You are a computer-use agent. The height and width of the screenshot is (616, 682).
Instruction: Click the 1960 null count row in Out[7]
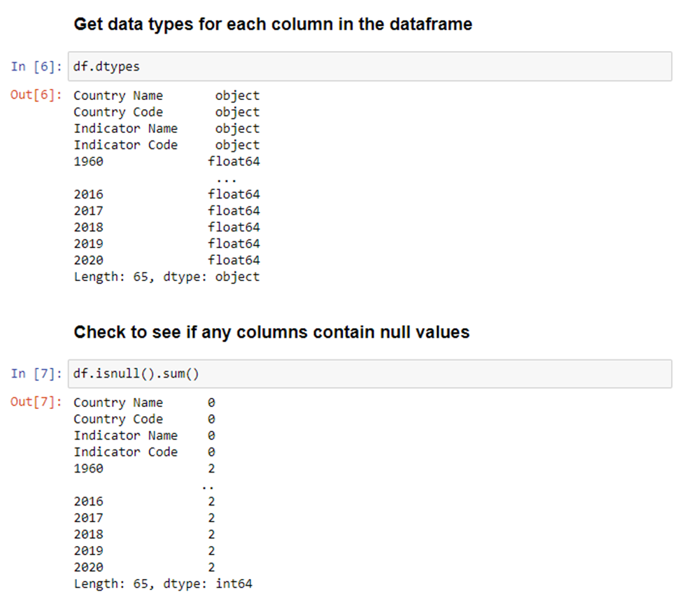144,468
